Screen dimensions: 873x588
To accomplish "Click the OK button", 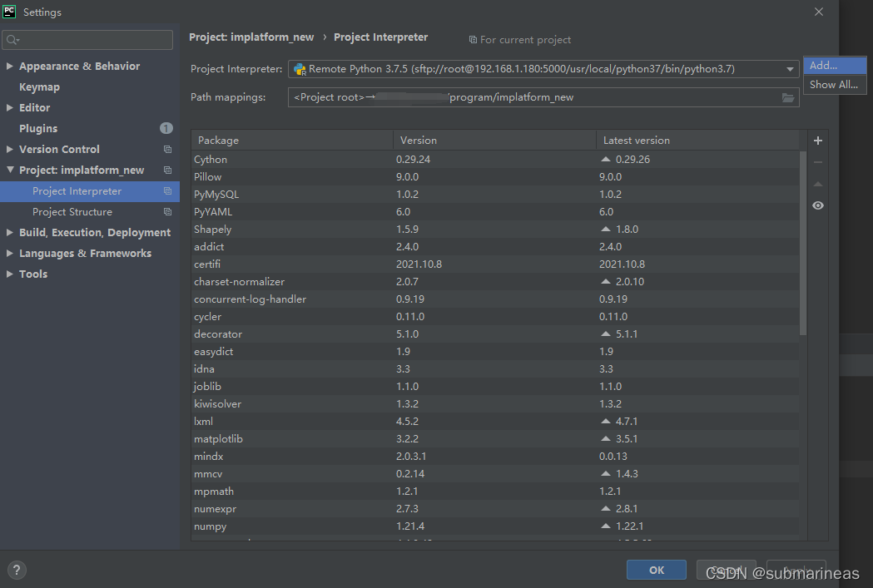I will [x=657, y=570].
